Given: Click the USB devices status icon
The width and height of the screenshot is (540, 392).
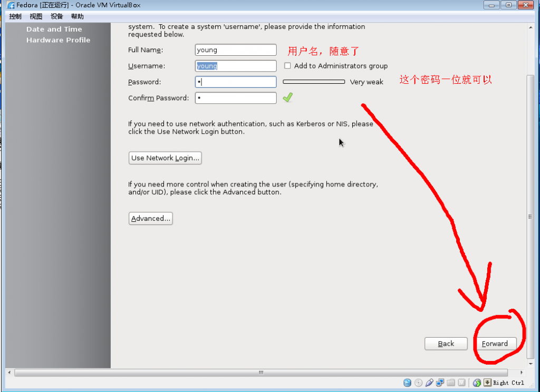Looking at the screenshot, I should (429, 383).
